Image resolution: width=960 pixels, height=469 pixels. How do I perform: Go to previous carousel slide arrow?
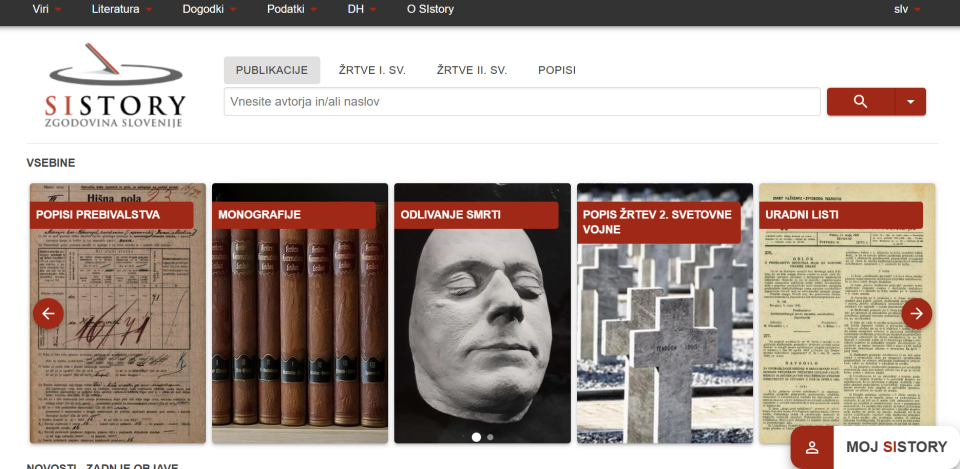pos(48,313)
